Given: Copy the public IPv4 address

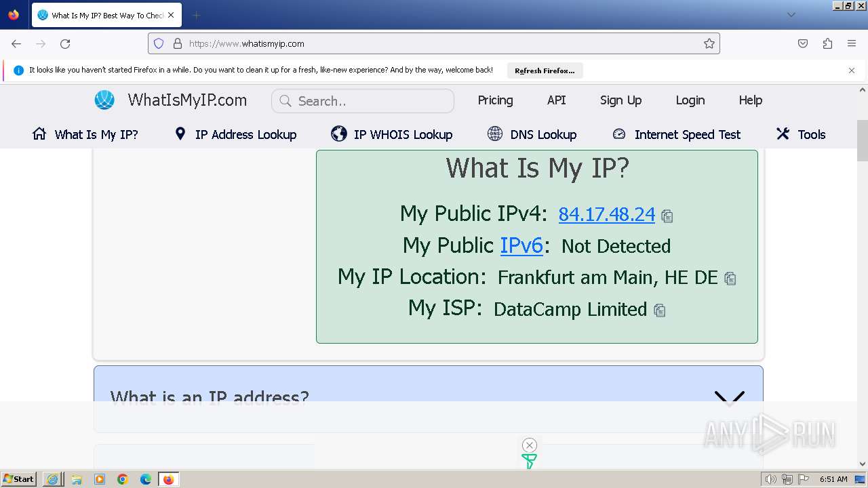Looking at the screenshot, I should [x=667, y=216].
